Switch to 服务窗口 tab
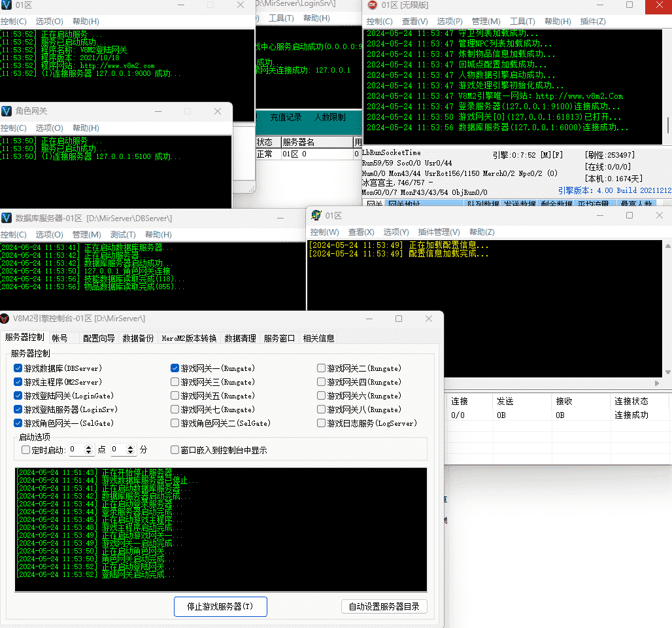Screen dimensions: 672x628 (279, 338)
